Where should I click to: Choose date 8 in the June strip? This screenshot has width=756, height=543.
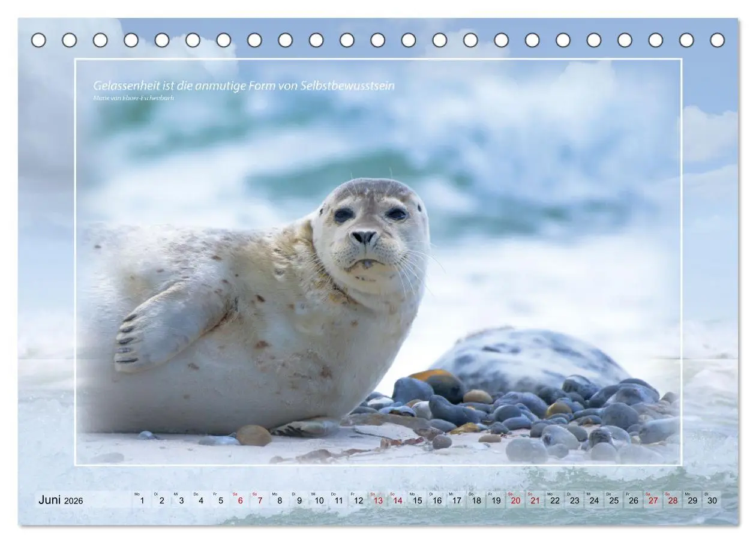pos(280,500)
